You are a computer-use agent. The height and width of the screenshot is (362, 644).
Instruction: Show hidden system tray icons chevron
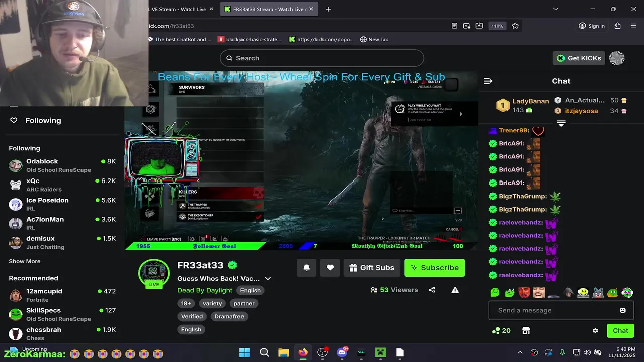coord(520,352)
